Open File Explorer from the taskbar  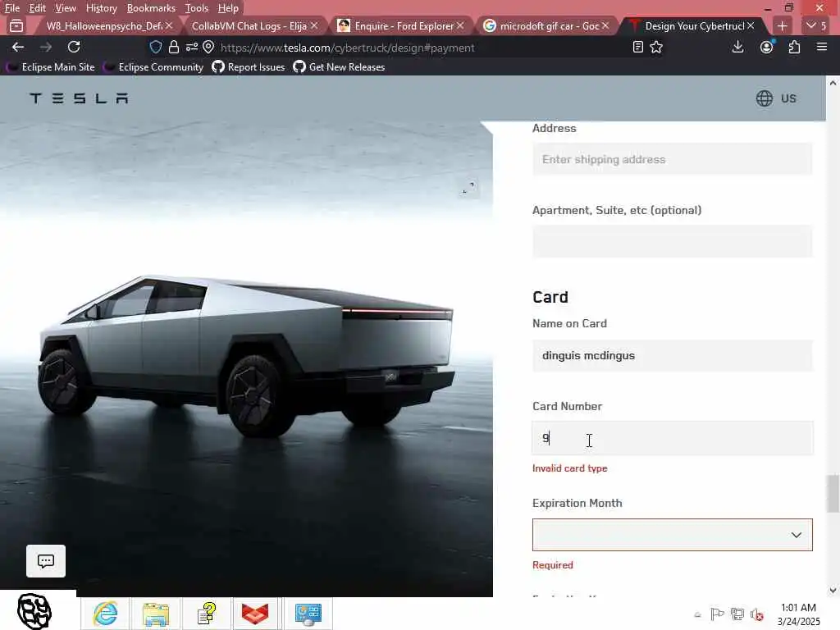[x=156, y=614]
